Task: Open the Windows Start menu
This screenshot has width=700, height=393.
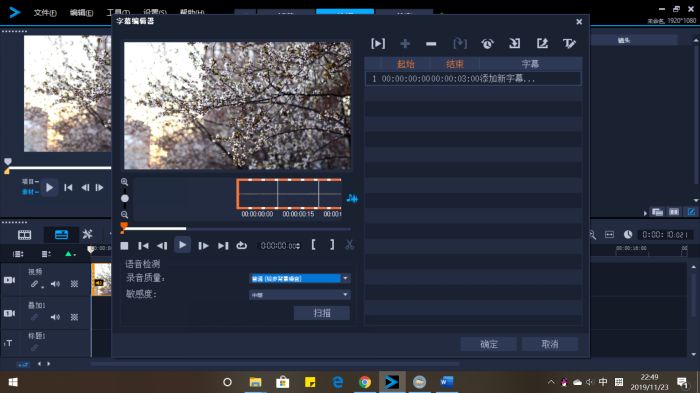Action: point(13,382)
